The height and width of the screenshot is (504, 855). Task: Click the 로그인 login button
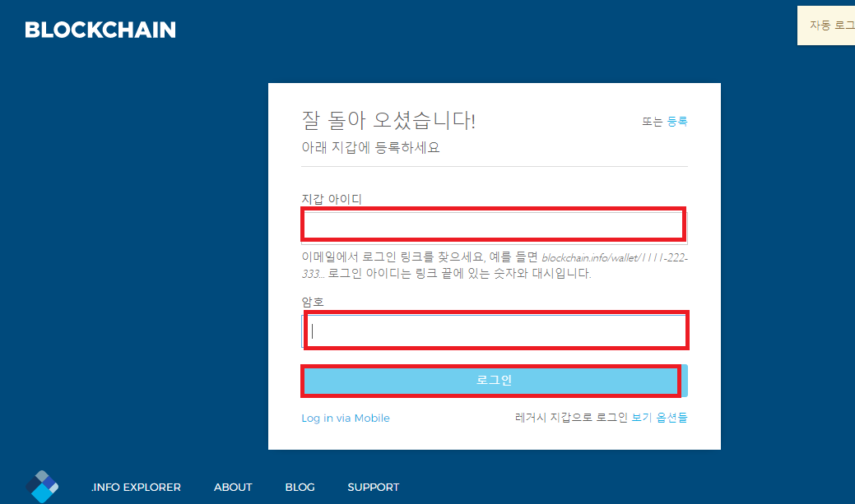tap(494, 381)
